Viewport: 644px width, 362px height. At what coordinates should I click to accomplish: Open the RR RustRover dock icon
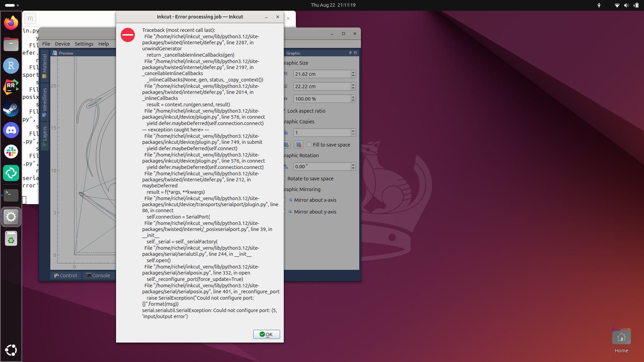point(11,87)
